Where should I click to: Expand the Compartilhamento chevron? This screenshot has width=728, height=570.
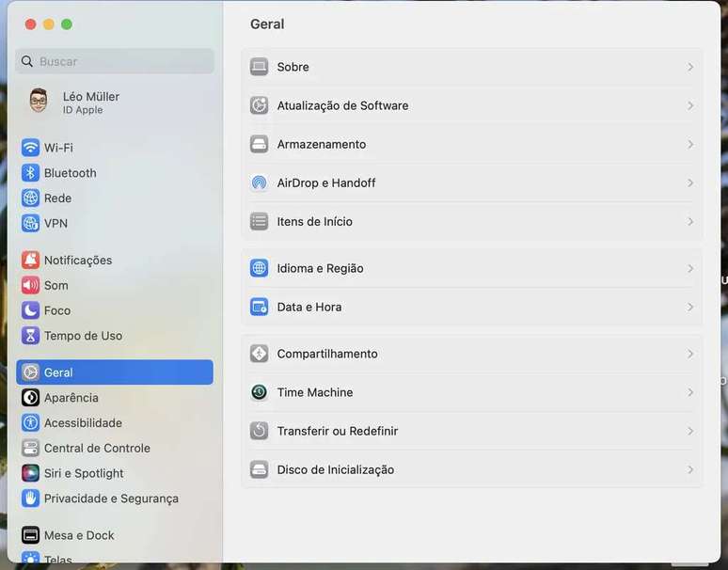(690, 355)
